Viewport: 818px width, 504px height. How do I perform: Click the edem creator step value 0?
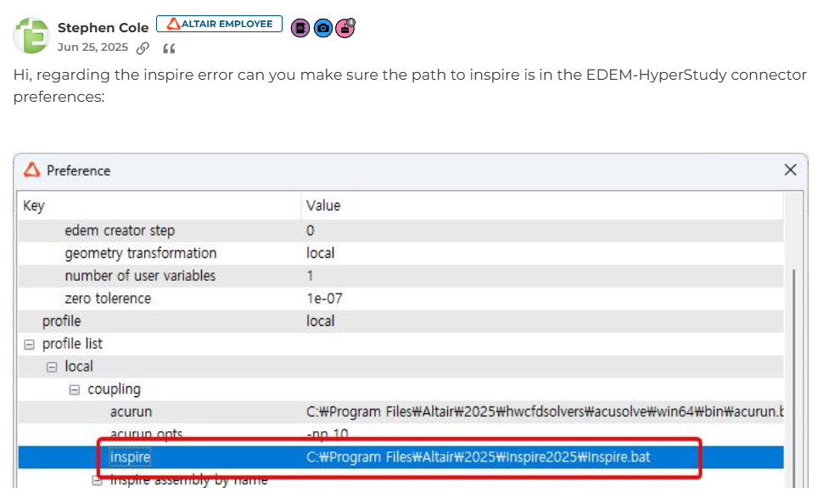coord(311,231)
